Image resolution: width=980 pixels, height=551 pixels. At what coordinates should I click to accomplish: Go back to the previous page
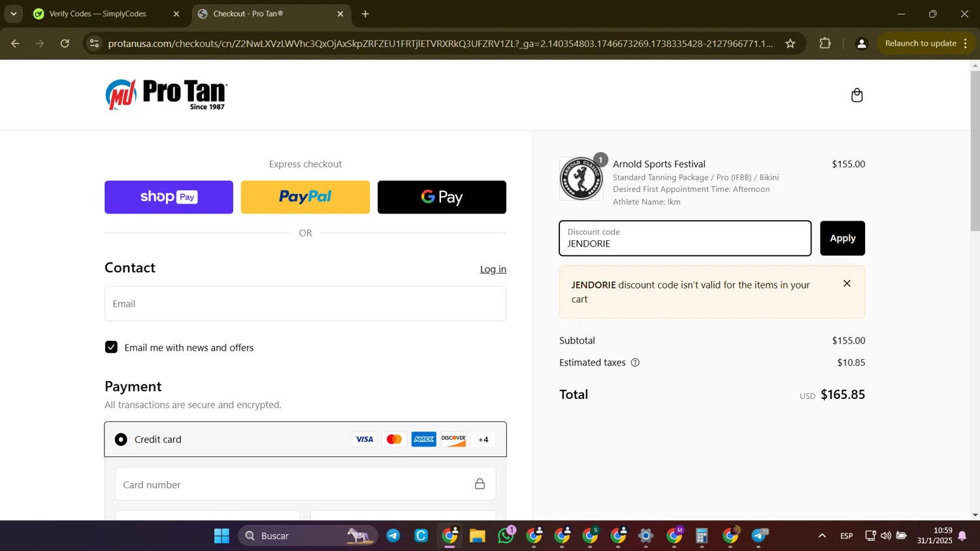click(x=15, y=44)
